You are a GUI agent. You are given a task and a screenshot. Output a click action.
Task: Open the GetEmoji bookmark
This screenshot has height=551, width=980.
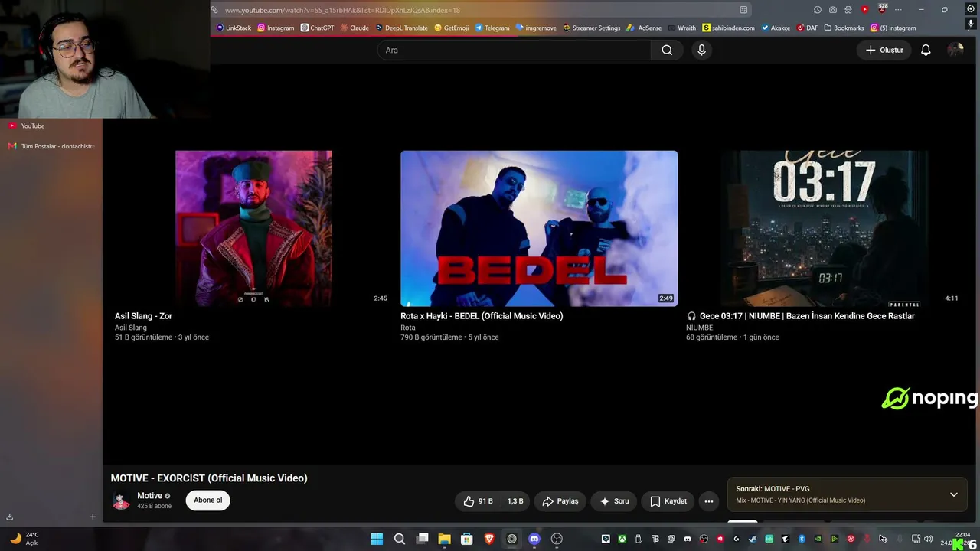coord(451,28)
